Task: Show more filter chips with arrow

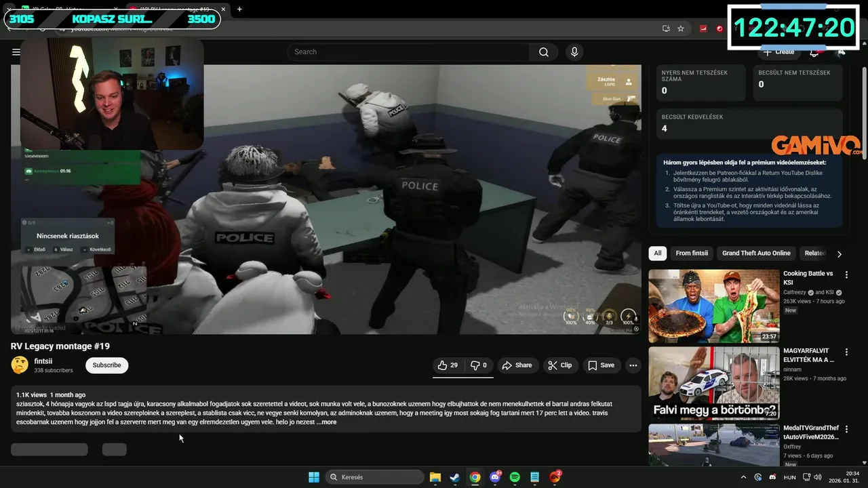Action: tap(839, 254)
